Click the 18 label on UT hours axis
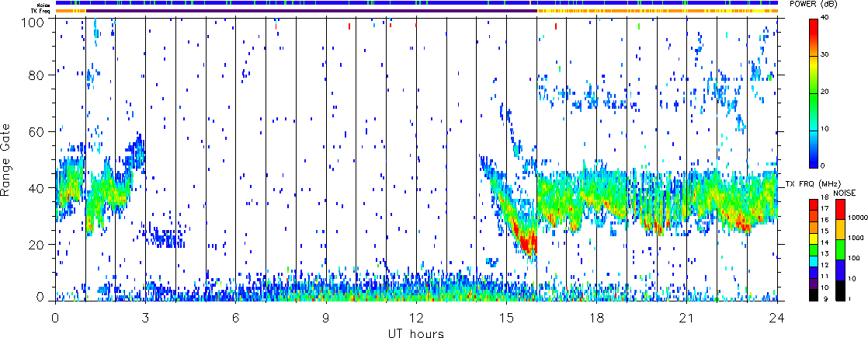 click(x=597, y=318)
